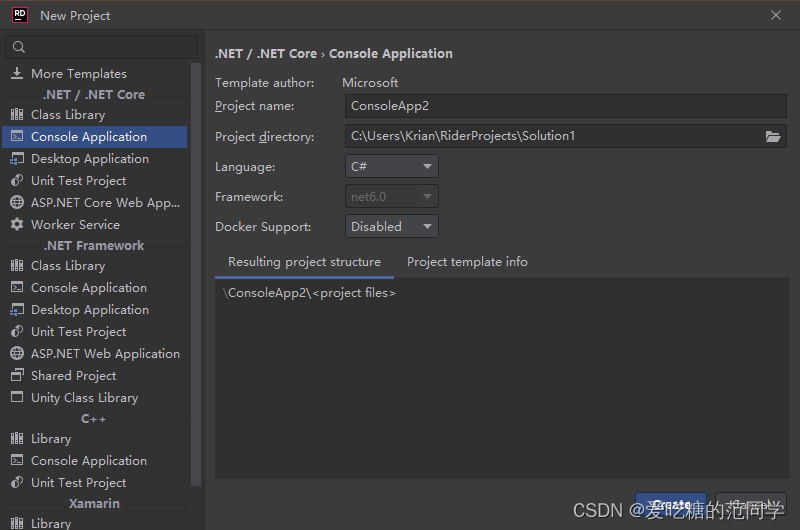800x530 pixels.
Task: Open the Language dropdown
Action: tap(392, 167)
